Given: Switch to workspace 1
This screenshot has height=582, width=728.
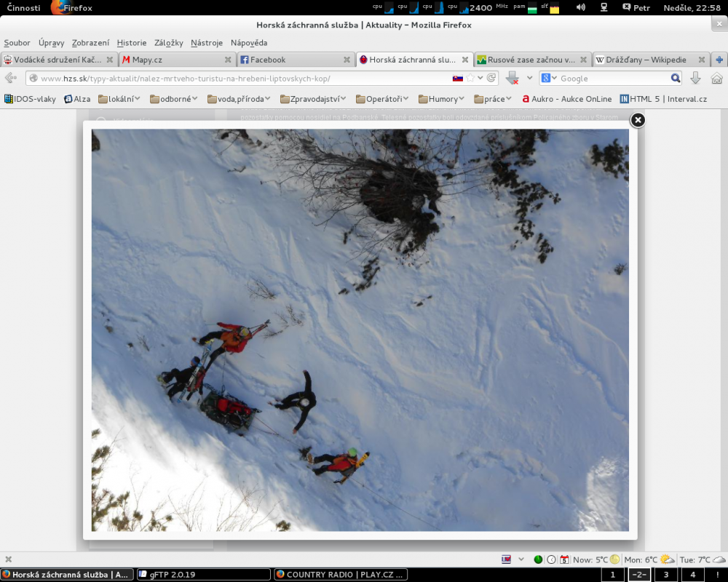Looking at the screenshot, I should (613, 575).
